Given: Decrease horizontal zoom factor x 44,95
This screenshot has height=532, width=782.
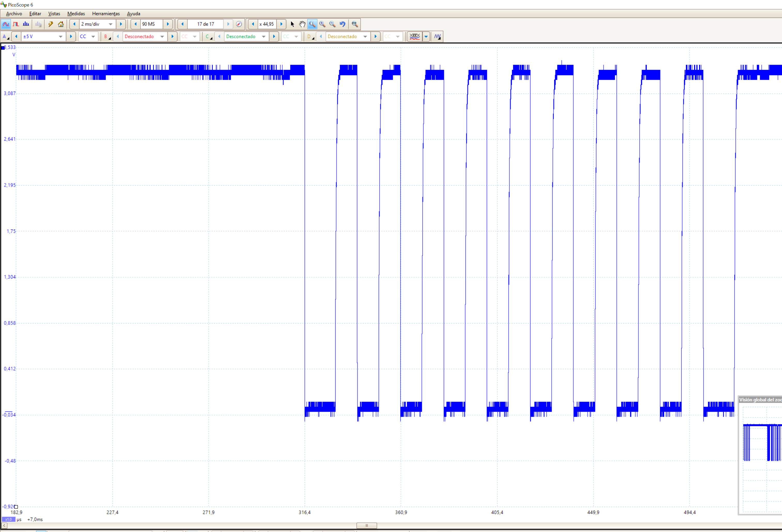Looking at the screenshot, I should pos(253,24).
